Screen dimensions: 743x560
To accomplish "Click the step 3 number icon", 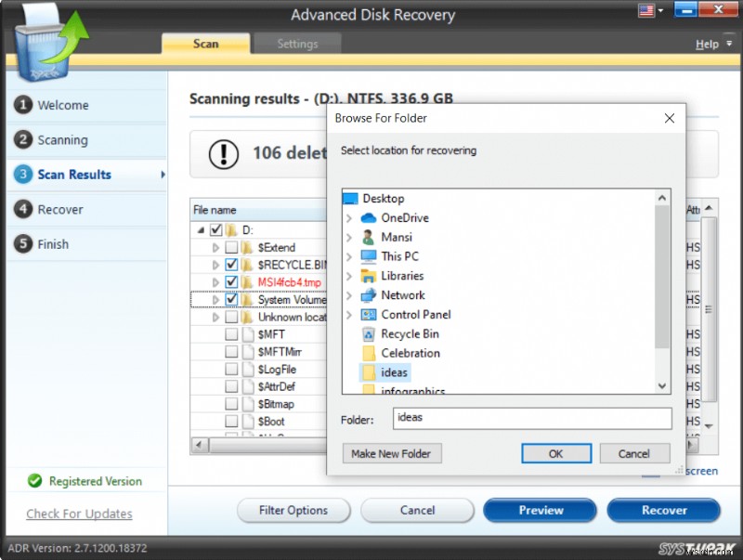I will [x=22, y=174].
